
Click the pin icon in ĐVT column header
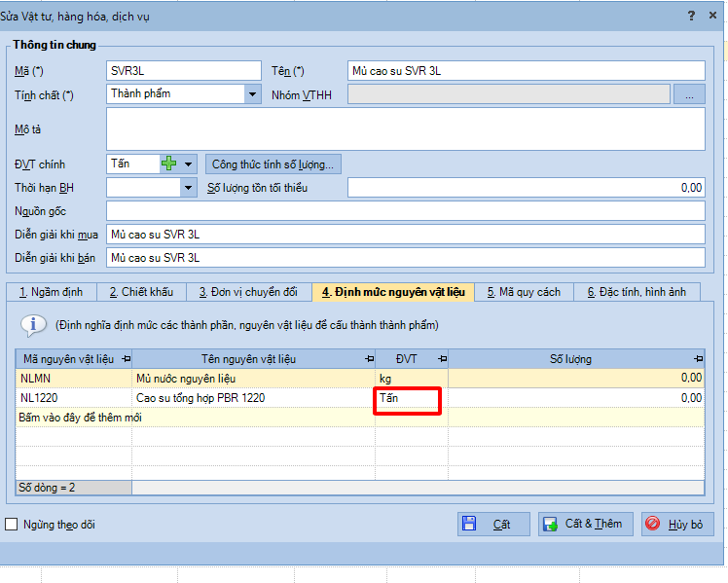(x=442, y=359)
